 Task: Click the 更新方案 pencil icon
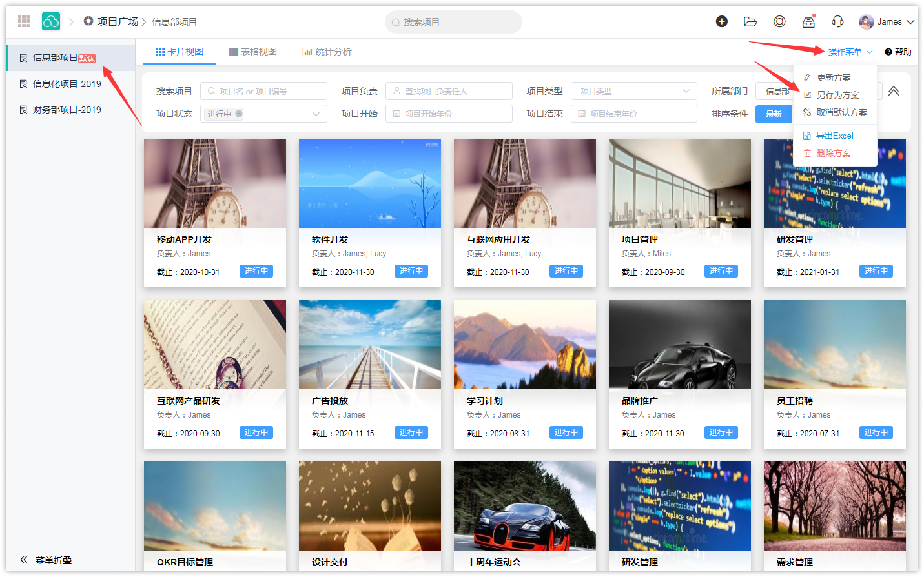coord(807,77)
